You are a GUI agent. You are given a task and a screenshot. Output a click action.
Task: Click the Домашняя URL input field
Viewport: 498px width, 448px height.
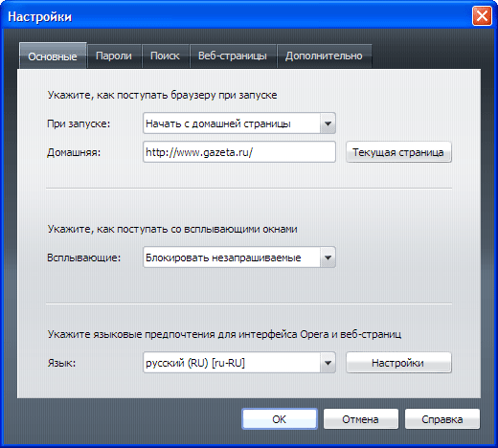239,152
